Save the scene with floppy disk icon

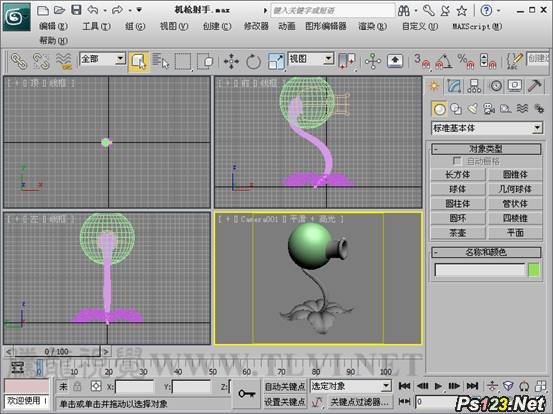(76, 10)
